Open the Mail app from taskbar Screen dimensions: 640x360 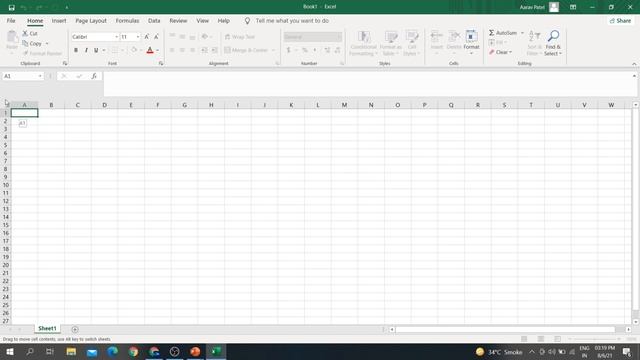92,351
